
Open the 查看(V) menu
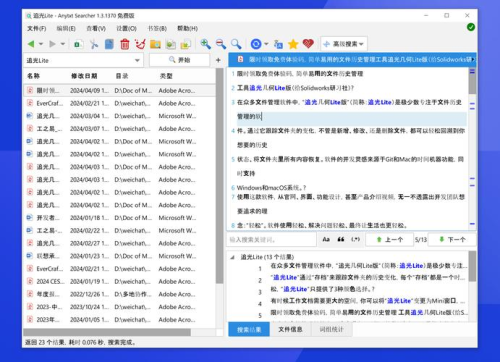pos(96,28)
